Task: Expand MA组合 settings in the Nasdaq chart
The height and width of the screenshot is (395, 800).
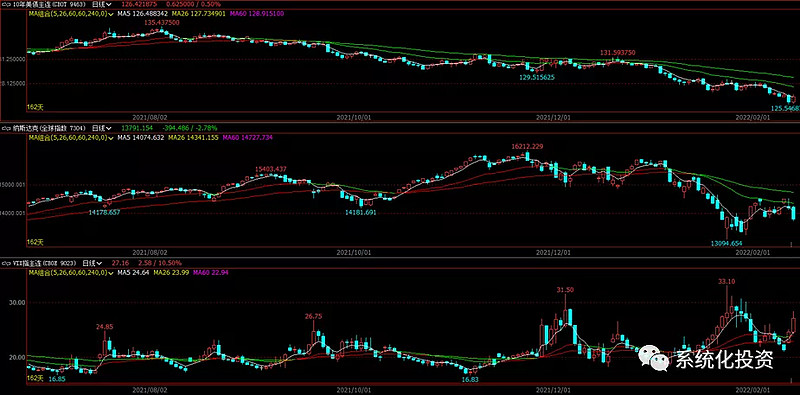Action: (70, 138)
